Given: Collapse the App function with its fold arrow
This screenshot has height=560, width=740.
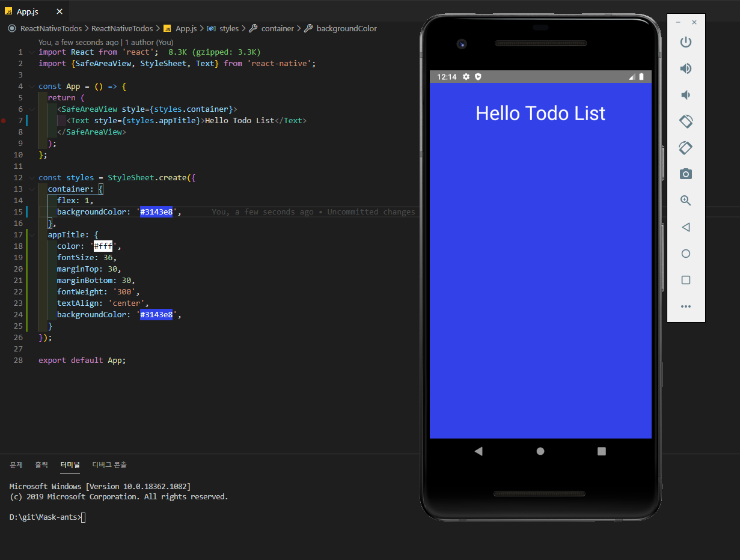Looking at the screenshot, I should coord(31,86).
